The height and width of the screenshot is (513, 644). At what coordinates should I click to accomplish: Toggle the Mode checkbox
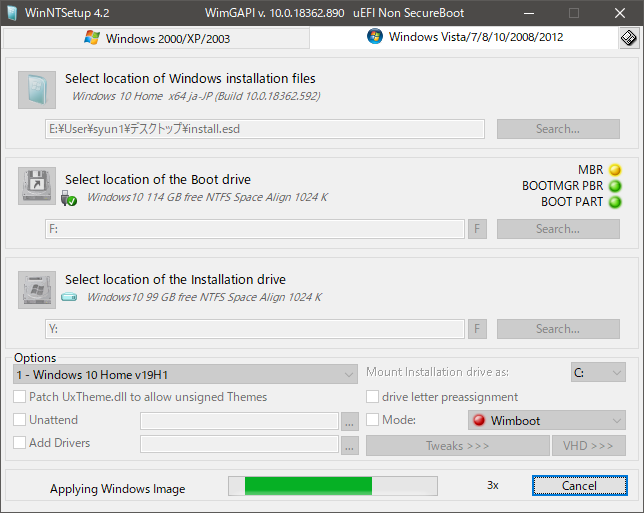coord(372,420)
